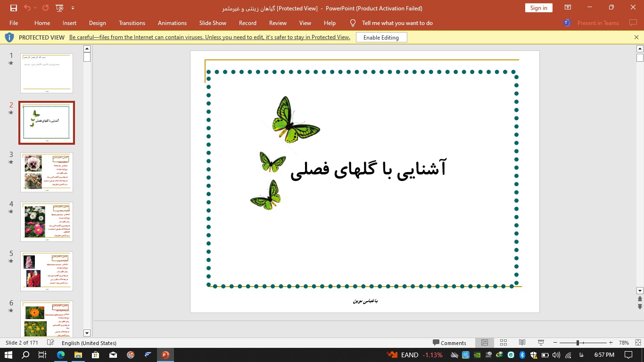Click the Tell me lightbulb icon
The width and height of the screenshot is (644, 362).
(x=353, y=23)
